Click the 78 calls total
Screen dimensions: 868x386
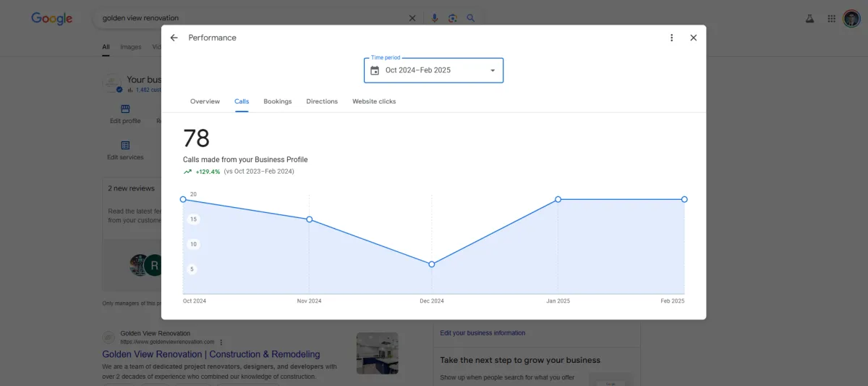coord(196,138)
